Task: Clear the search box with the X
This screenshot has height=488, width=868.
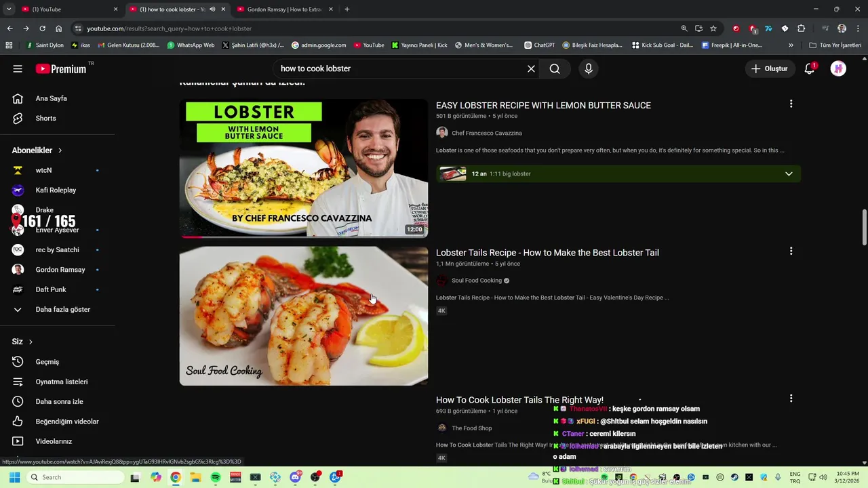Action: pyautogui.click(x=531, y=68)
